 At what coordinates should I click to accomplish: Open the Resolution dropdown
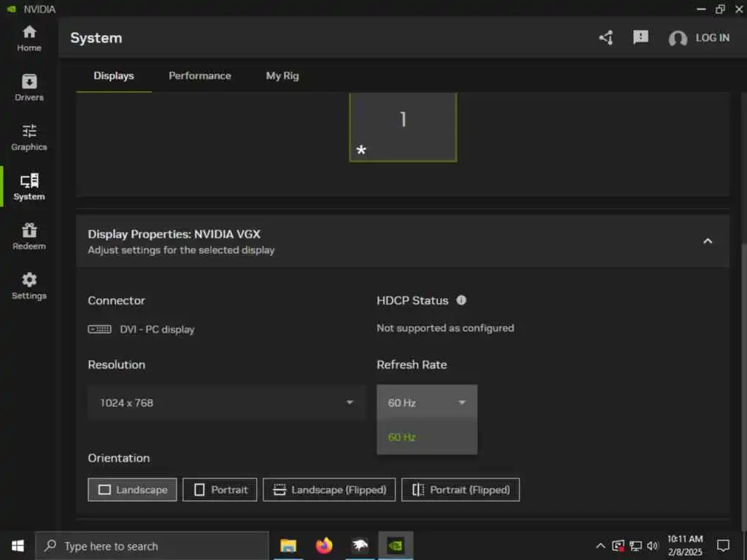click(x=226, y=402)
